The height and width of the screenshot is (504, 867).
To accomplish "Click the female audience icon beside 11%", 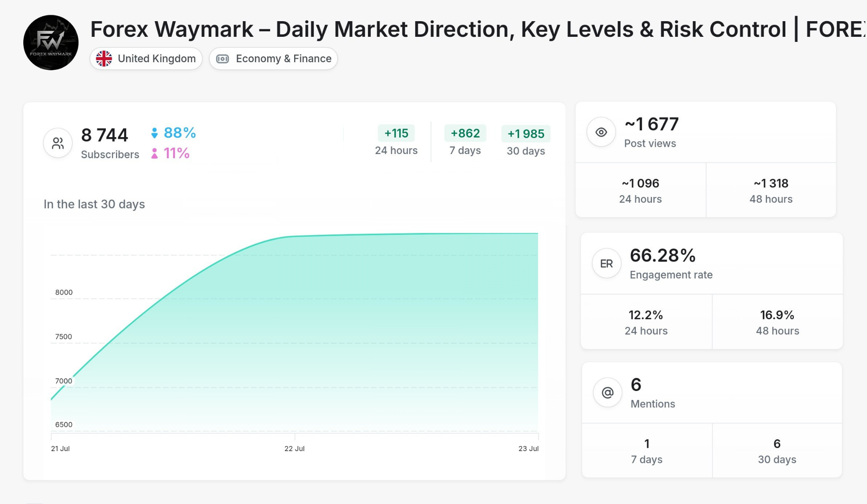I will coord(155,153).
